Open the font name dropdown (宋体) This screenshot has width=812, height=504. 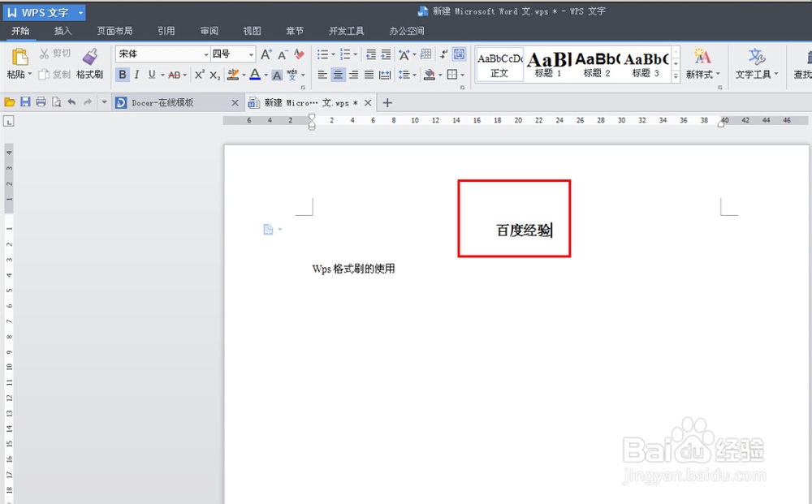206,54
